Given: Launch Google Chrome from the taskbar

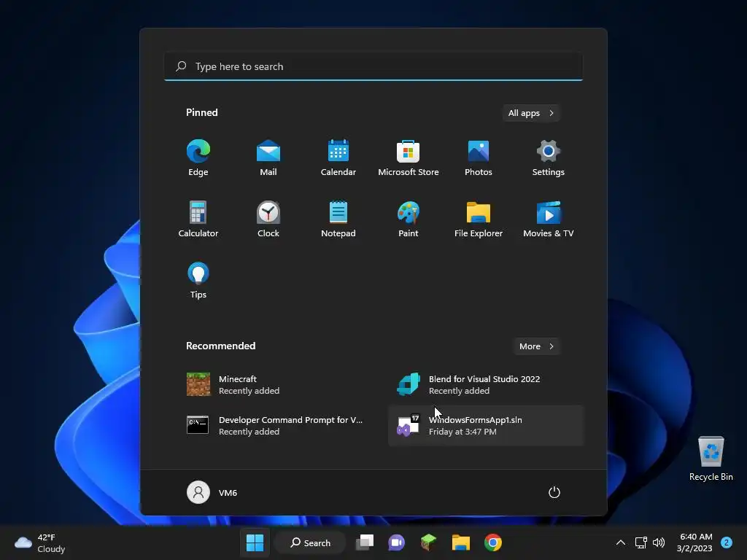Looking at the screenshot, I should pos(493,542).
